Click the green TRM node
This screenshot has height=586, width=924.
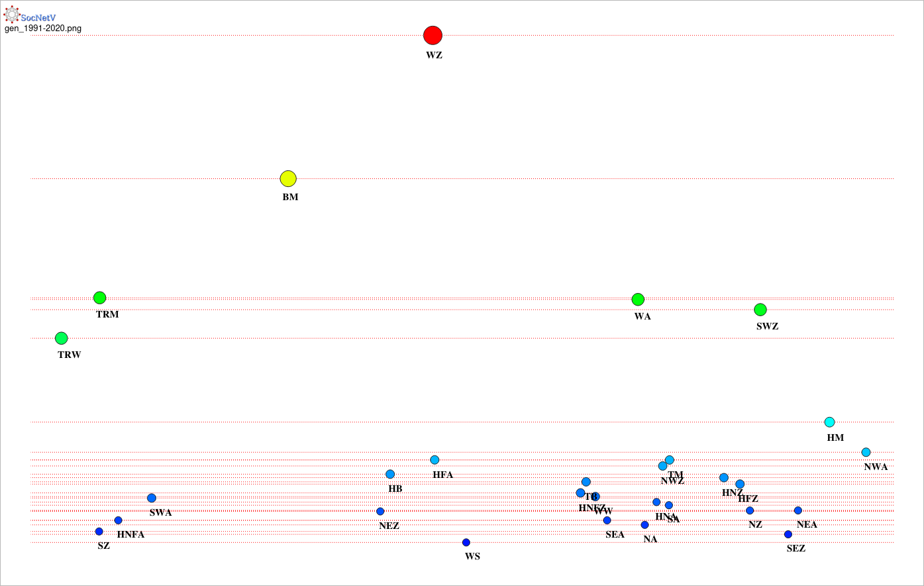point(99,298)
